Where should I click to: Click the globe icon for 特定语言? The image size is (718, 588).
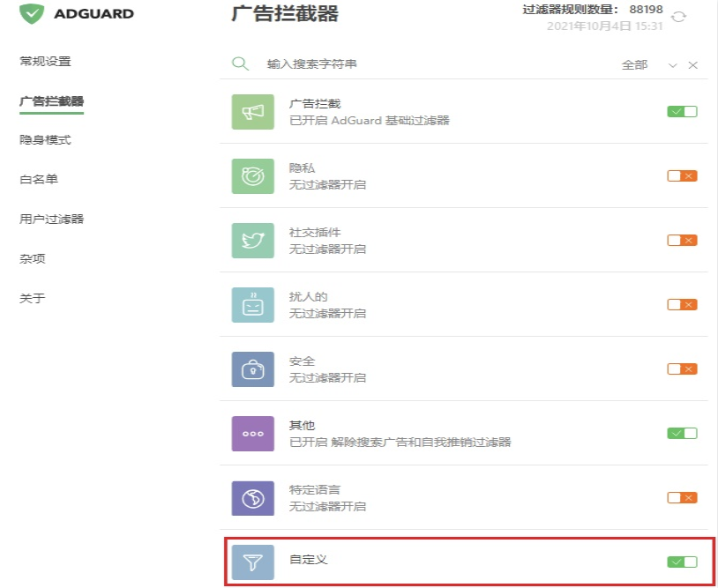(253, 498)
